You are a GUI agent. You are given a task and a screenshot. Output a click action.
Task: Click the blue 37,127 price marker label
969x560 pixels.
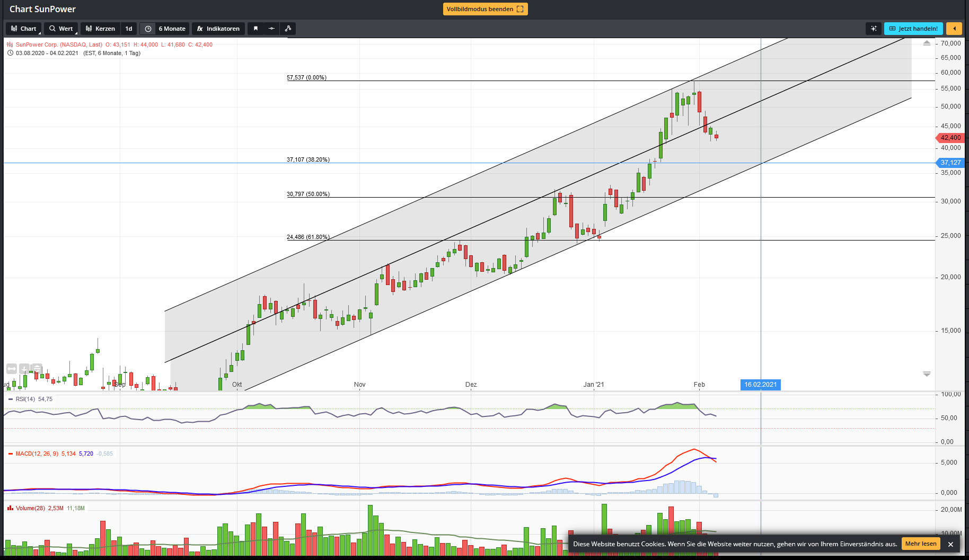949,163
